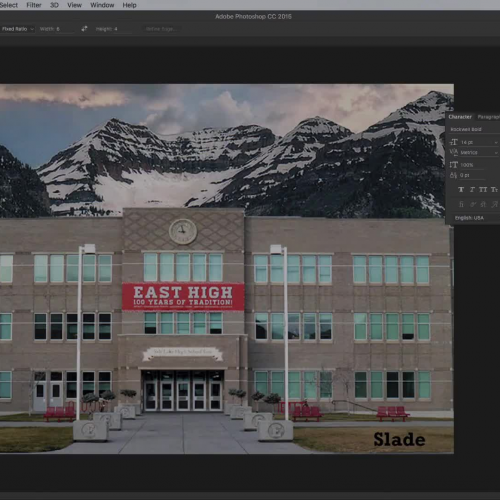Toggle Small Caps text style
The image size is (500, 500).
(x=494, y=189)
